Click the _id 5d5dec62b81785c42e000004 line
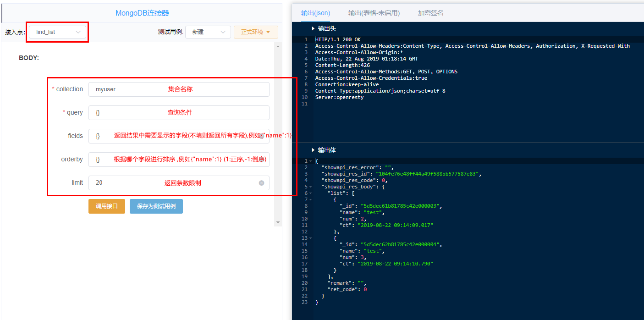644x320 pixels. coord(391,244)
